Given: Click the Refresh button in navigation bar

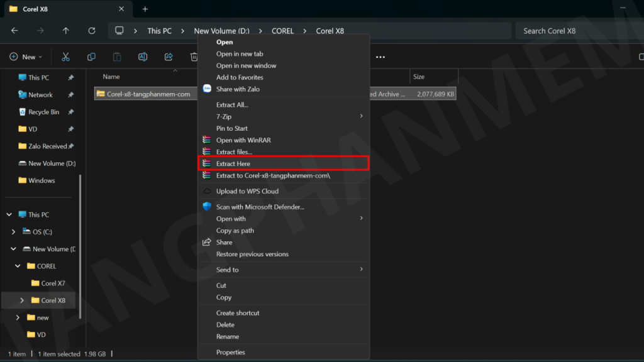Looking at the screenshot, I should pyautogui.click(x=92, y=31).
